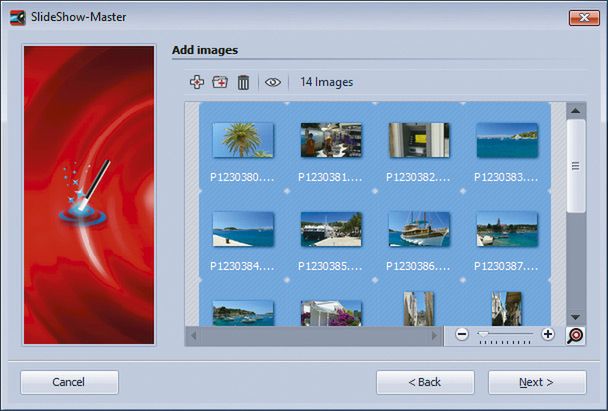Select the purple flowers thumbnail, third row
The height and width of the screenshot is (411, 608).
click(331, 313)
